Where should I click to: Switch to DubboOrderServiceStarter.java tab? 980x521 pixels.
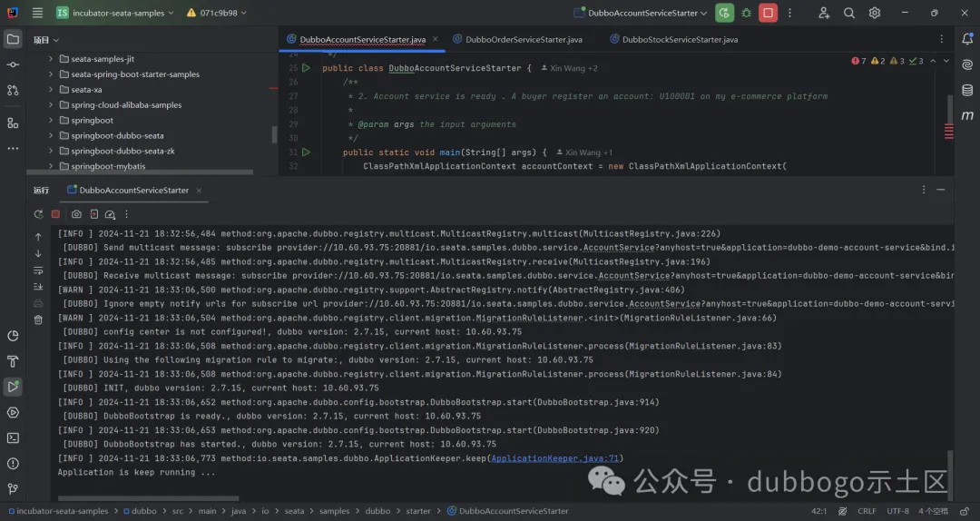point(523,40)
